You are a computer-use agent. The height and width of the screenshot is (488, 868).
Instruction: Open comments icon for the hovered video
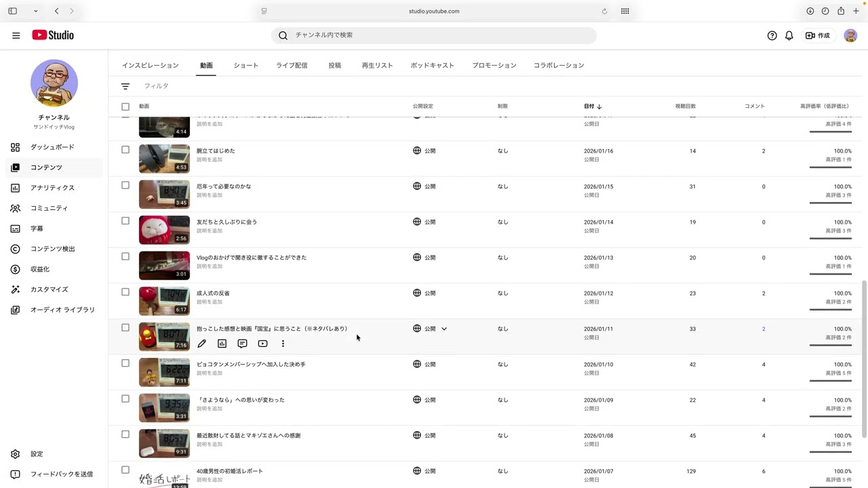point(242,344)
